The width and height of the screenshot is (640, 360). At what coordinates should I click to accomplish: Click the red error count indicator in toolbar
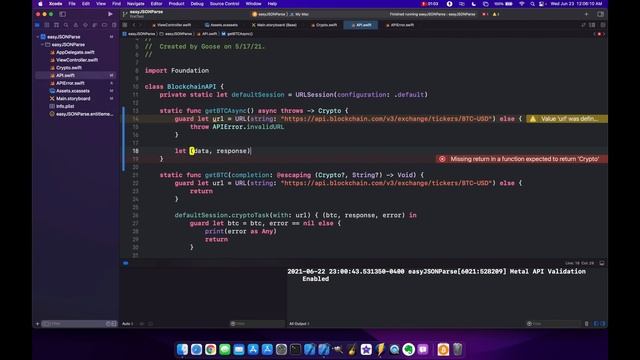click(485, 14)
